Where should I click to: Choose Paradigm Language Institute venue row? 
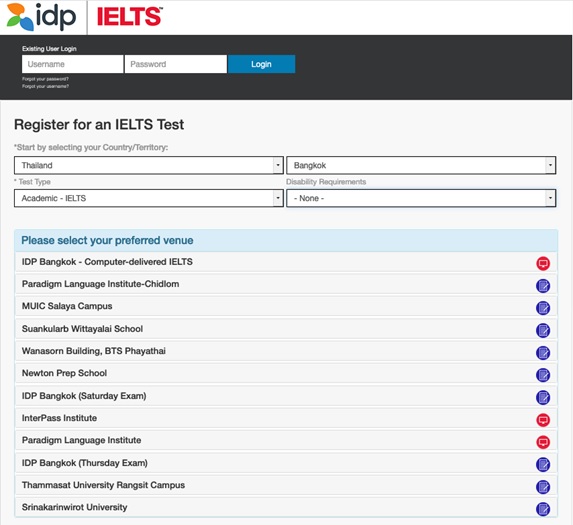coord(286,441)
